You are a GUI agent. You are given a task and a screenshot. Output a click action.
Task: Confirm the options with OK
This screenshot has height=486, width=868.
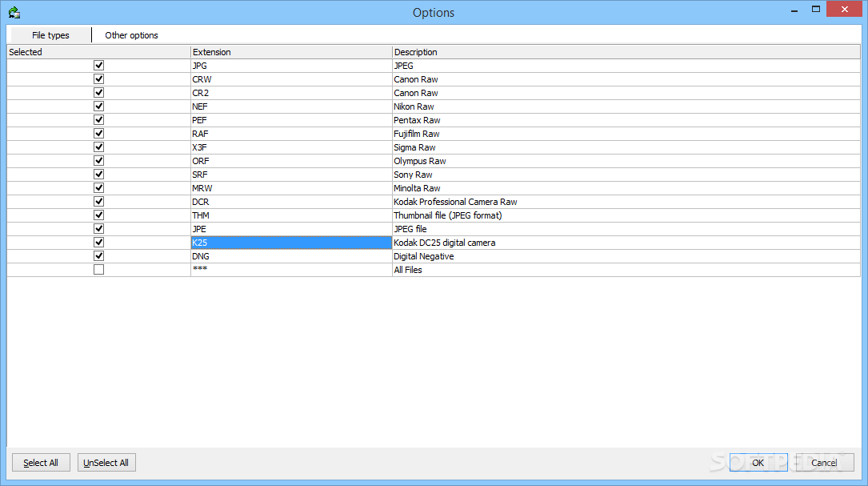click(x=758, y=463)
